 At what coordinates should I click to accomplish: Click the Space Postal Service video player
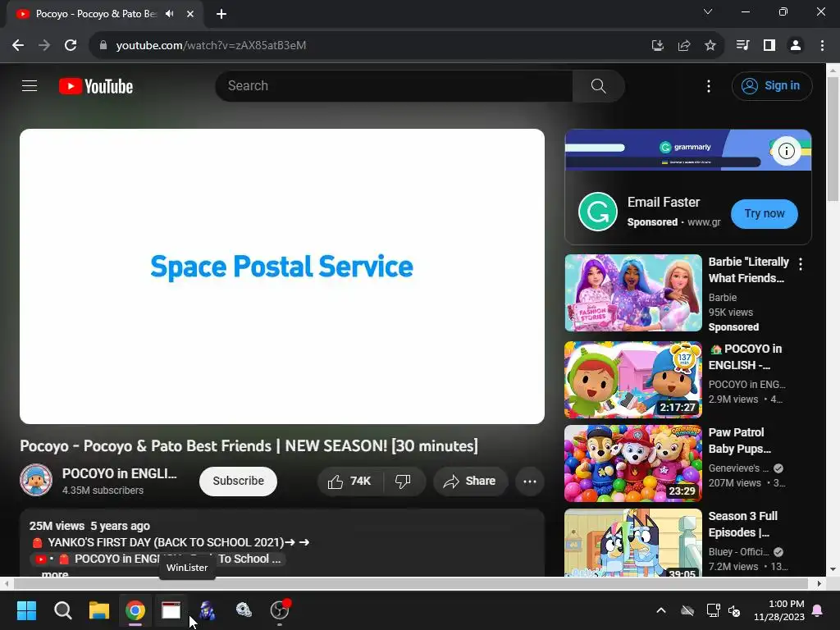[x=282, y=276]
